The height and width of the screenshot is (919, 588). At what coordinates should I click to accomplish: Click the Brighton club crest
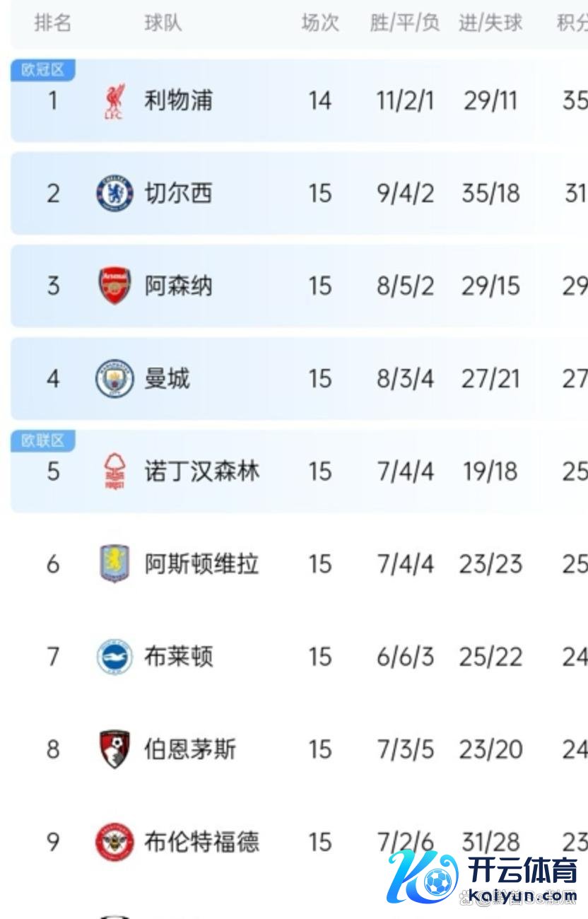click(x=114, y=657)
